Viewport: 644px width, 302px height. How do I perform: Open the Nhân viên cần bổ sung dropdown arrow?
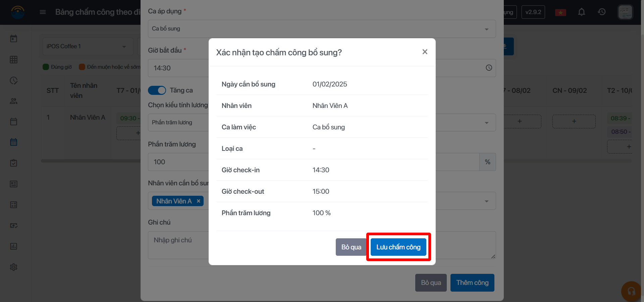point(486,201)
